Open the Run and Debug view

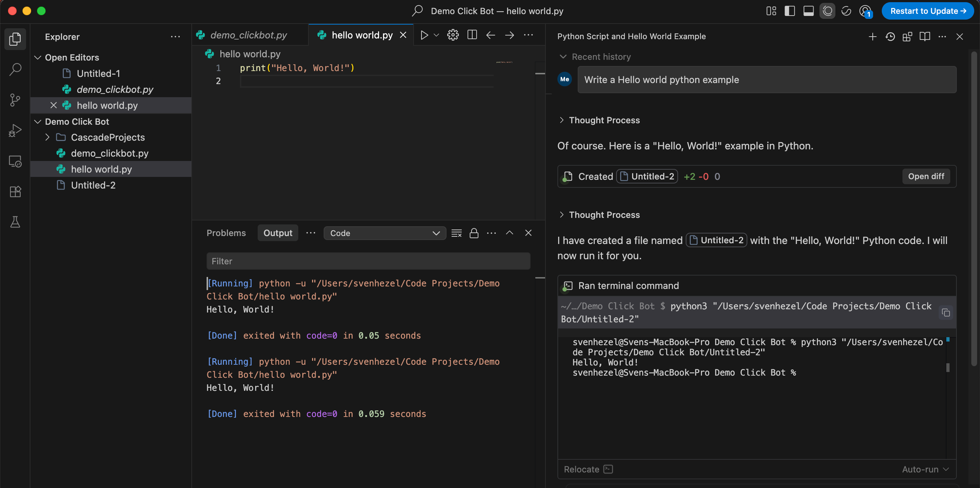point(15,131)
